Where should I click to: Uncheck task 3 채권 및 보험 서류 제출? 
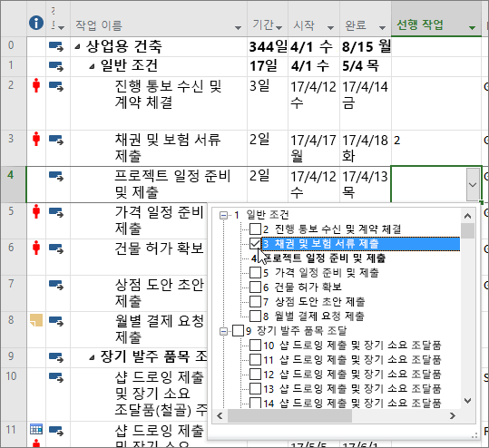click(255, 243)
